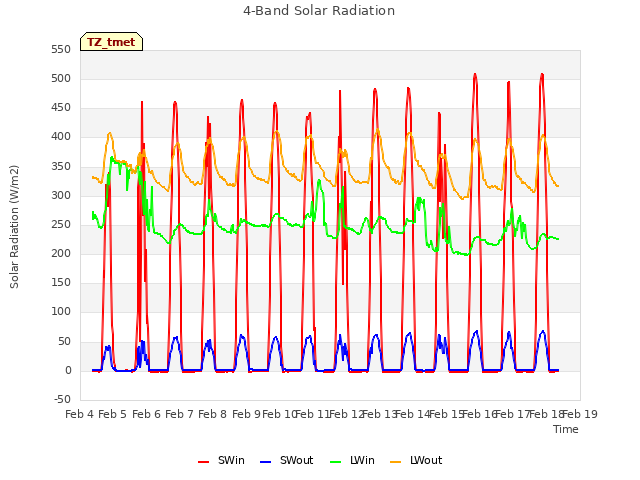Click the chart title 4-Band Solar Radiation

[319, 11]
